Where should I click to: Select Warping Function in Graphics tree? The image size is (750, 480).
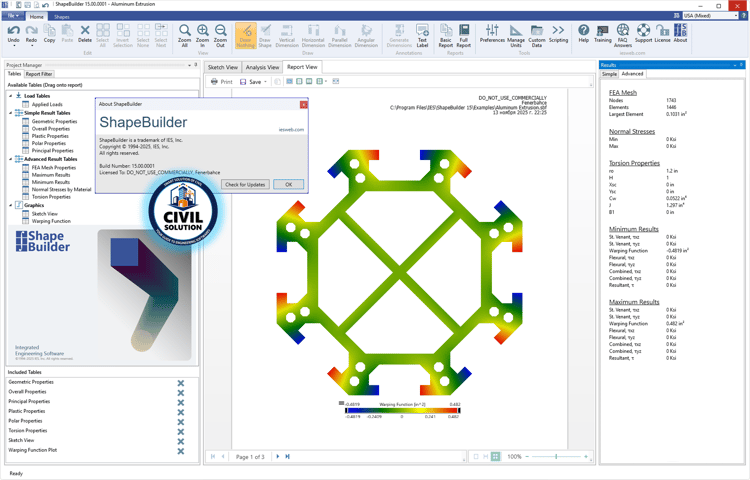click(51, 221)
